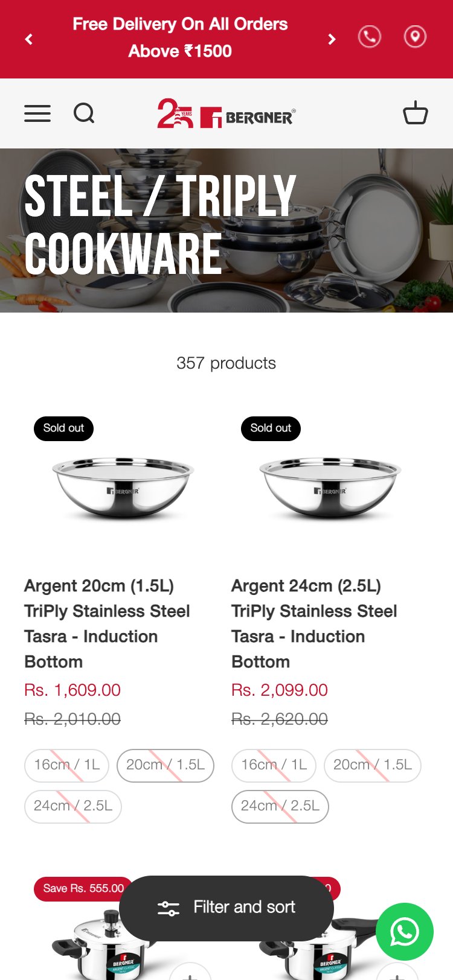Select 16cm / 1L for Argent 20cm Tasra
Viewport: 453px width, 980px height.
(66, 765)
